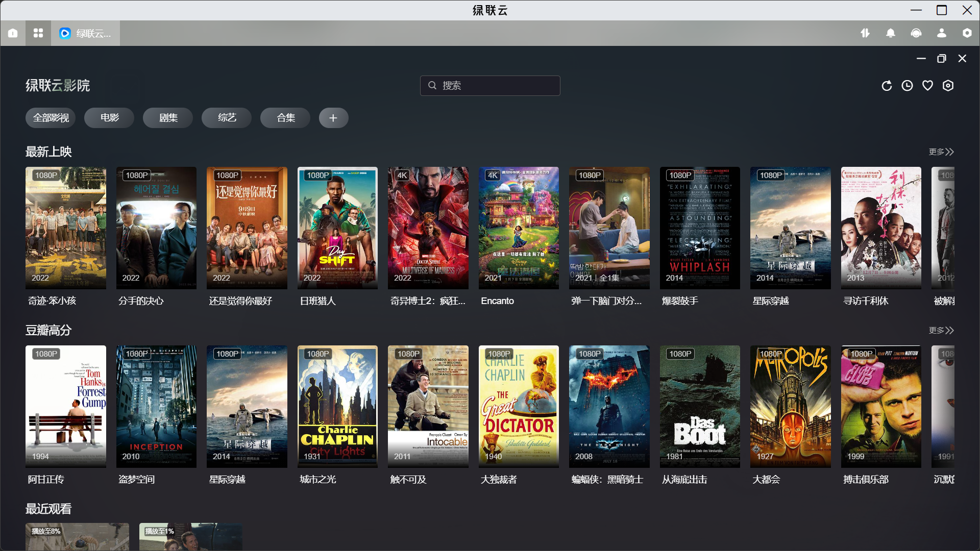
Task: Open the apps grid icon
Action: coord(38,33)
